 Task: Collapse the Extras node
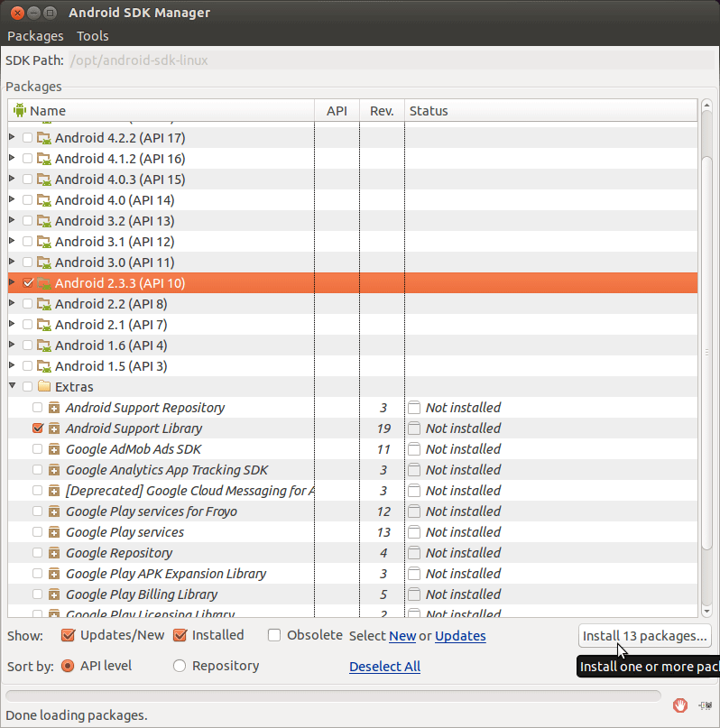(13, 386)
